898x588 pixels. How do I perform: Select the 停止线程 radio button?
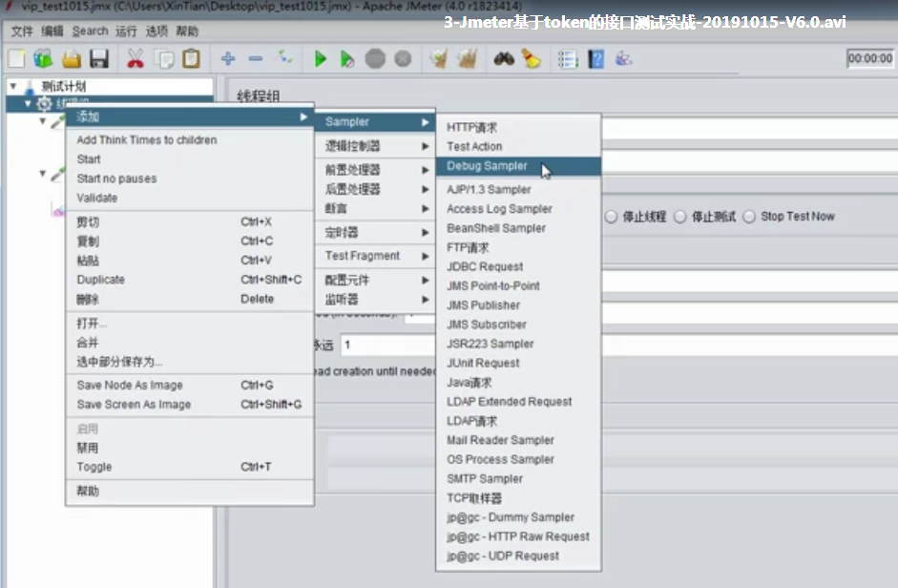click(611, 217)
